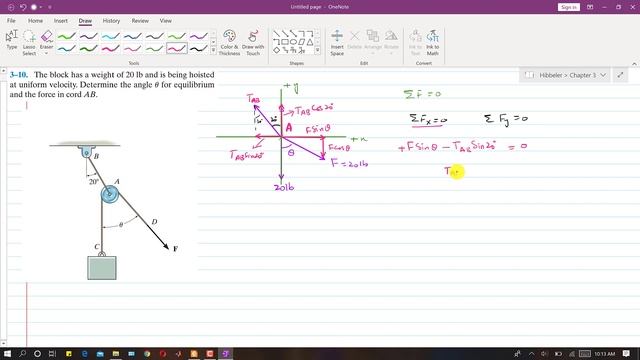Image resolution: width=640 pixels, height=360 pixels.
Task: Open the Eraser options dropdown arrow
Action: [x=47, y=53]
